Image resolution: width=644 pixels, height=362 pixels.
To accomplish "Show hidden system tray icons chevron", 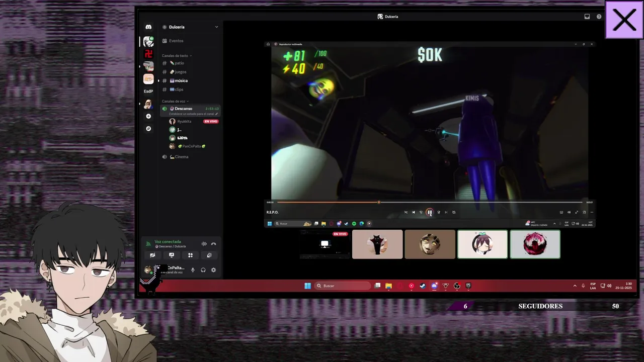I will click(575, 286).
